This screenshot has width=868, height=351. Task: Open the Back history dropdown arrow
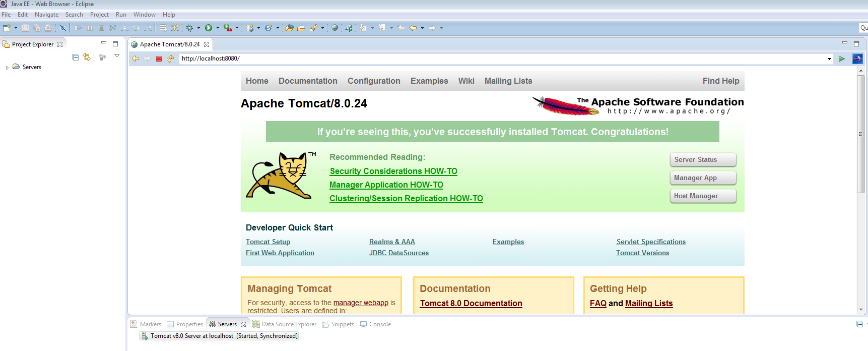(422, 28)
